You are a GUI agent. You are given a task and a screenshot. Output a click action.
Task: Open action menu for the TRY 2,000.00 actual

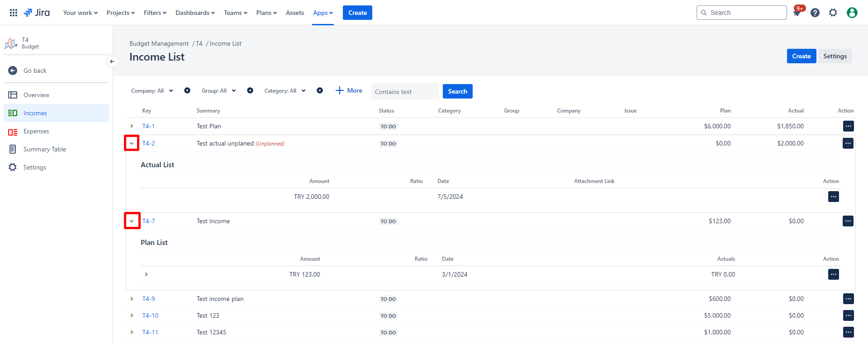click(x=834, y=197)
